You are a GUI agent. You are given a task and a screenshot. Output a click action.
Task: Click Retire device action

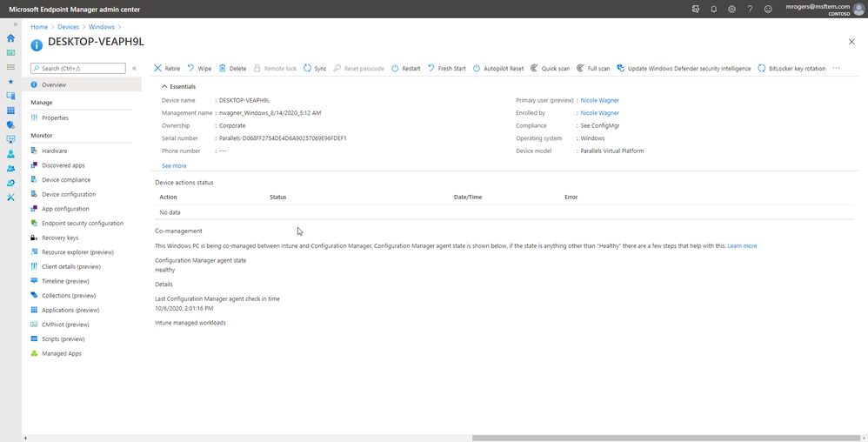167,68
